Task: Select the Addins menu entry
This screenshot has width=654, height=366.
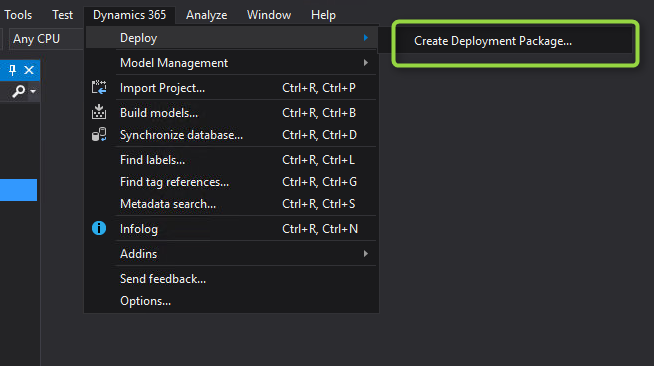Action: [231, 253]
